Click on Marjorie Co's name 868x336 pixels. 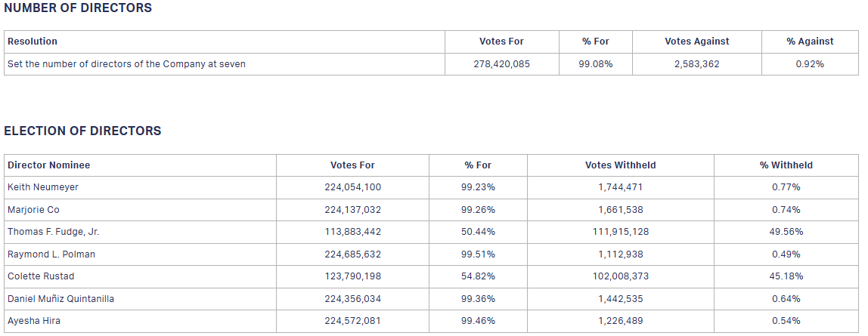(x=33, y=210)
